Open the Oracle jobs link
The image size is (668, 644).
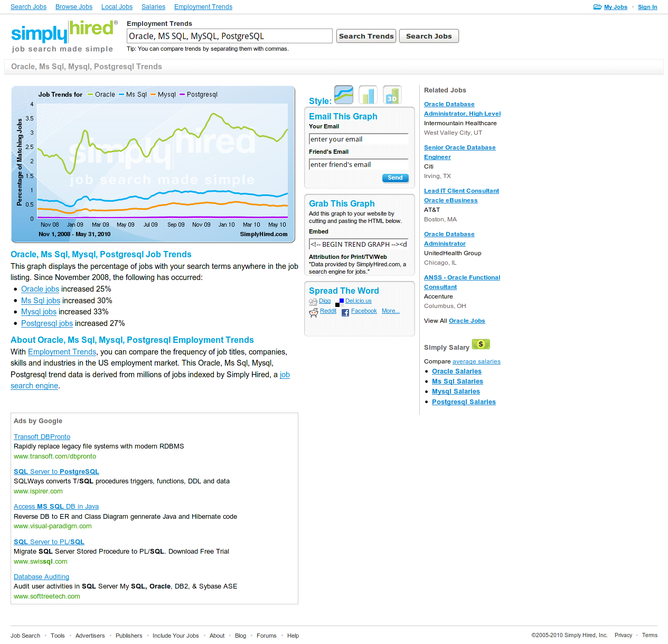click(40, 289)
